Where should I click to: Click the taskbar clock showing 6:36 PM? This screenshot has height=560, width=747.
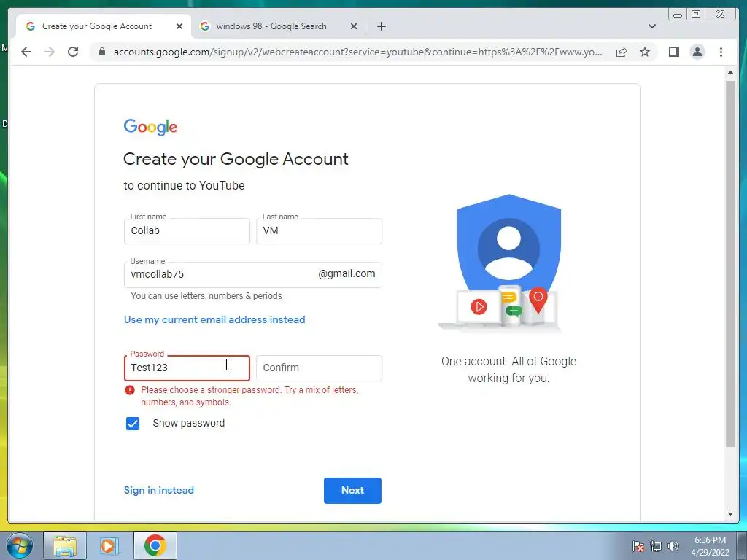tap(710, 546)
